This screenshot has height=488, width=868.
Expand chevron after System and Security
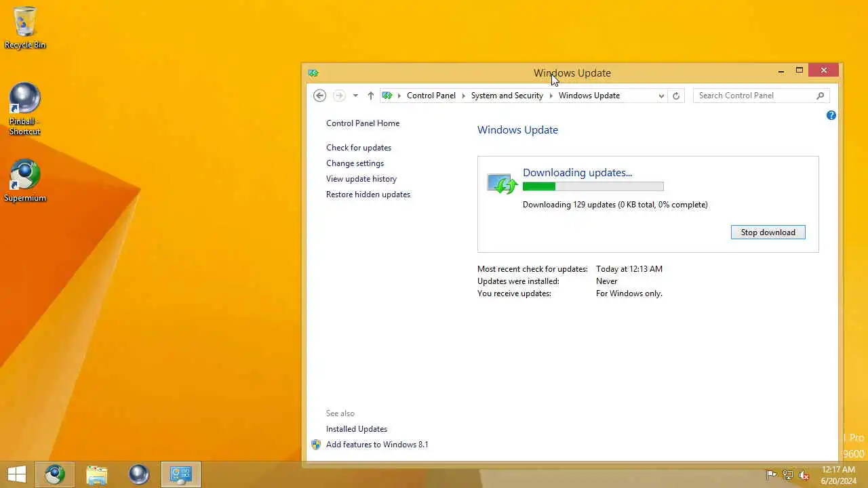coord(551,96)
